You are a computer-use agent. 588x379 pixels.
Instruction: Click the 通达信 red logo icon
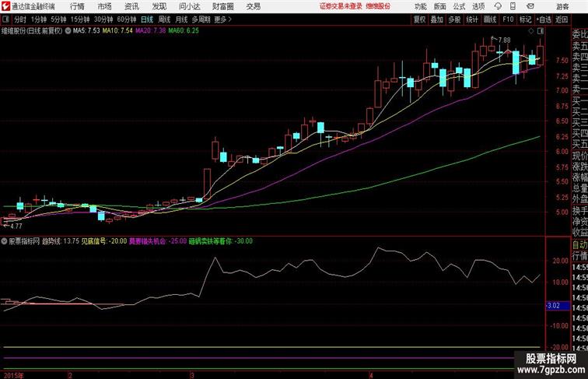(5, 6)
